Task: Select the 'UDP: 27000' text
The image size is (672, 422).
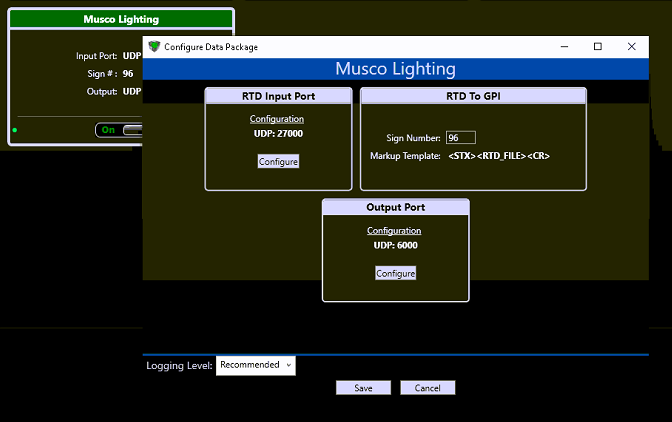Action: tap(278, 134)
